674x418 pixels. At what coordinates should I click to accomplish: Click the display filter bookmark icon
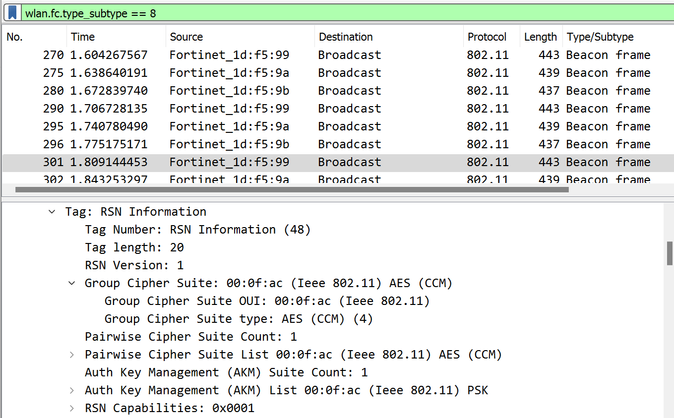[x=12, y=11]
